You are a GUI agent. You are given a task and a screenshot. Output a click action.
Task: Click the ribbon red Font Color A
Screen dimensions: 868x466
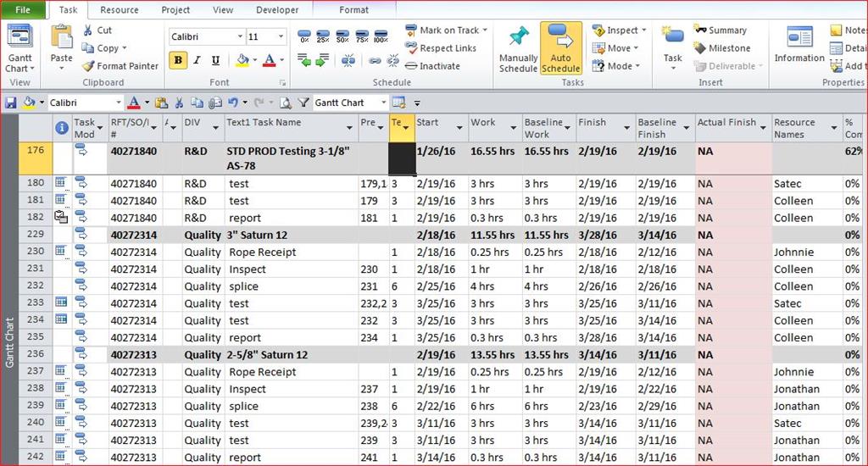(x=269, y=60)
